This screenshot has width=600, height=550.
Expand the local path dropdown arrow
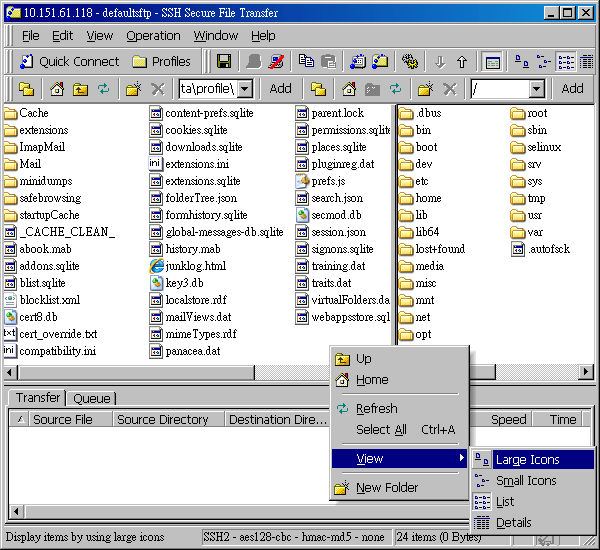tap(245, 89)
